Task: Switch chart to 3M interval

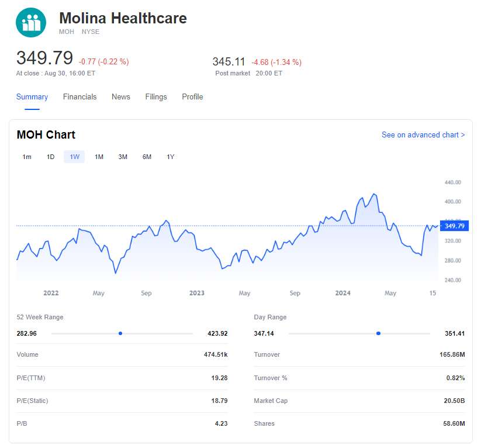Action: [123, 157]
